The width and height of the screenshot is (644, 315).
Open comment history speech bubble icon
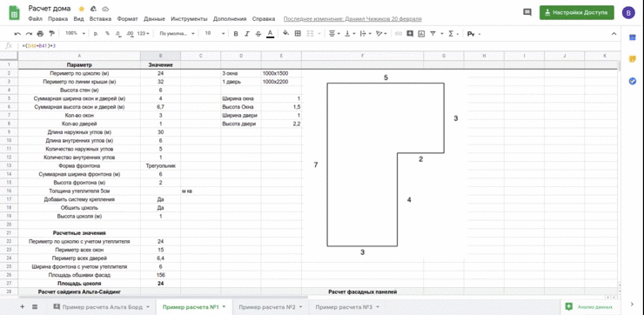527,12
